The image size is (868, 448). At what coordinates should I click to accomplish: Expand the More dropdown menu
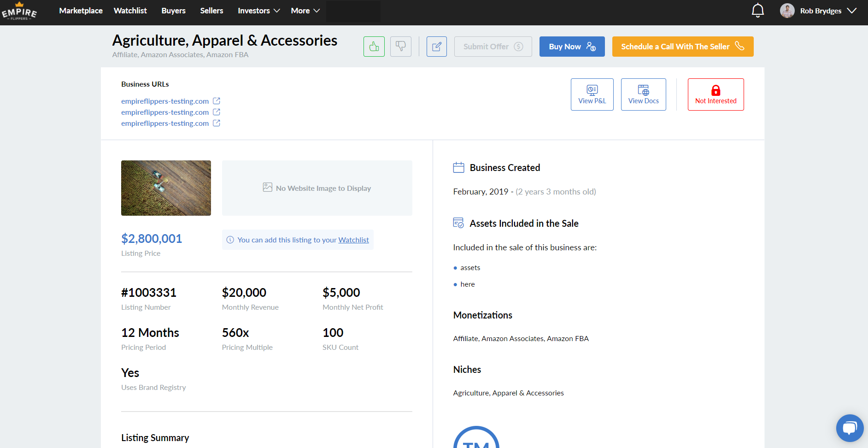tap(305, 11)
